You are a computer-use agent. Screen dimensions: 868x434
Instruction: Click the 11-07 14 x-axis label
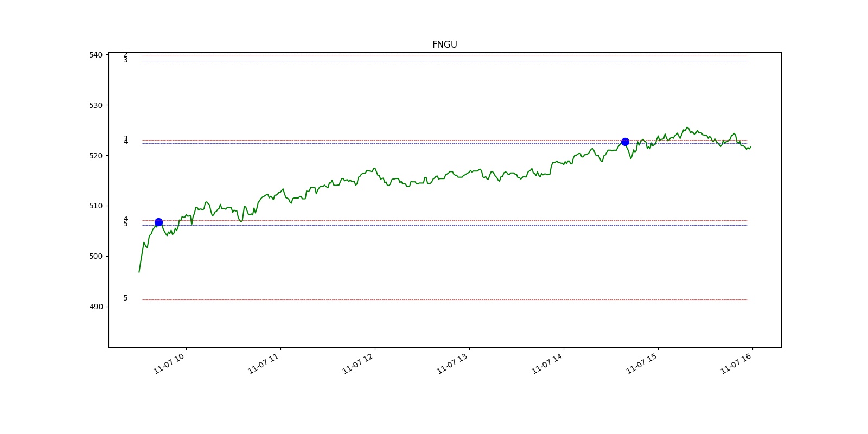click(547, 363)
